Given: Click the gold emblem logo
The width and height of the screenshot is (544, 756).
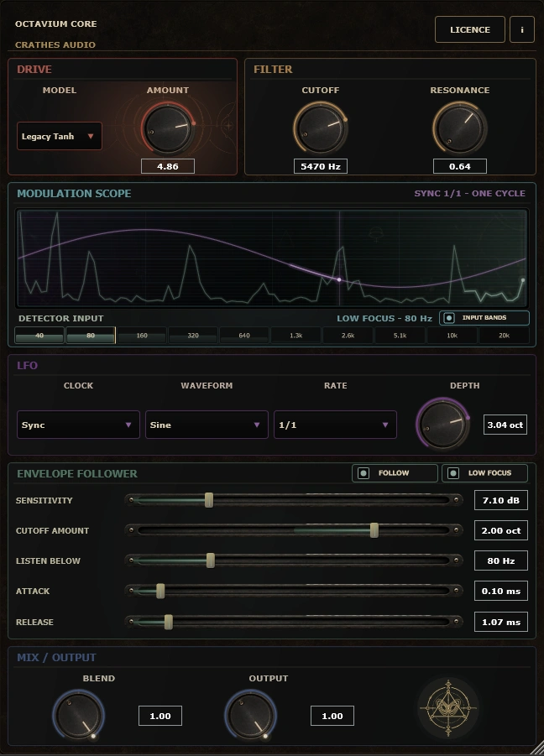Looking at the screenshot, I should [448, 708].
